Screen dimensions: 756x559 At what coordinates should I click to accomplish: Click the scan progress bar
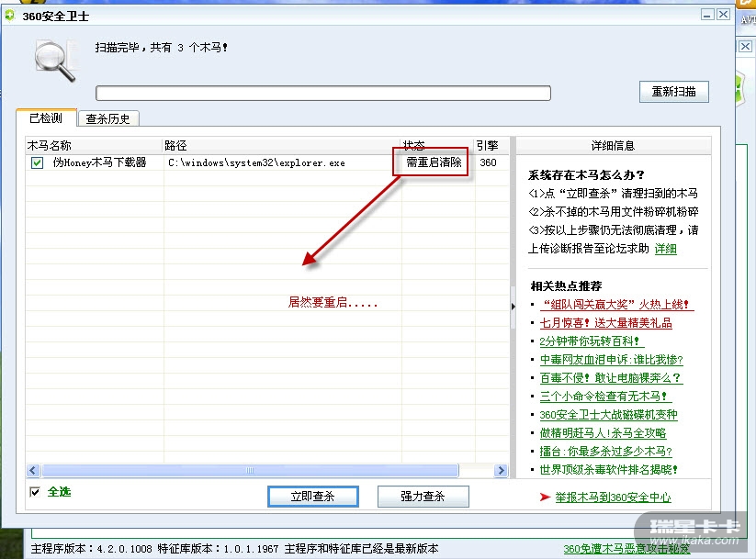[x=323, y=93]
